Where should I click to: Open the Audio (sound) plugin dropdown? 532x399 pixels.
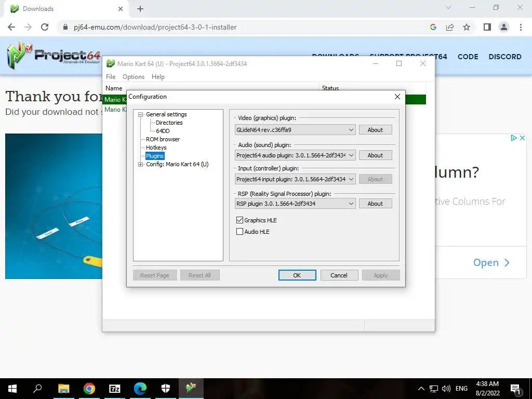(295, 155)
